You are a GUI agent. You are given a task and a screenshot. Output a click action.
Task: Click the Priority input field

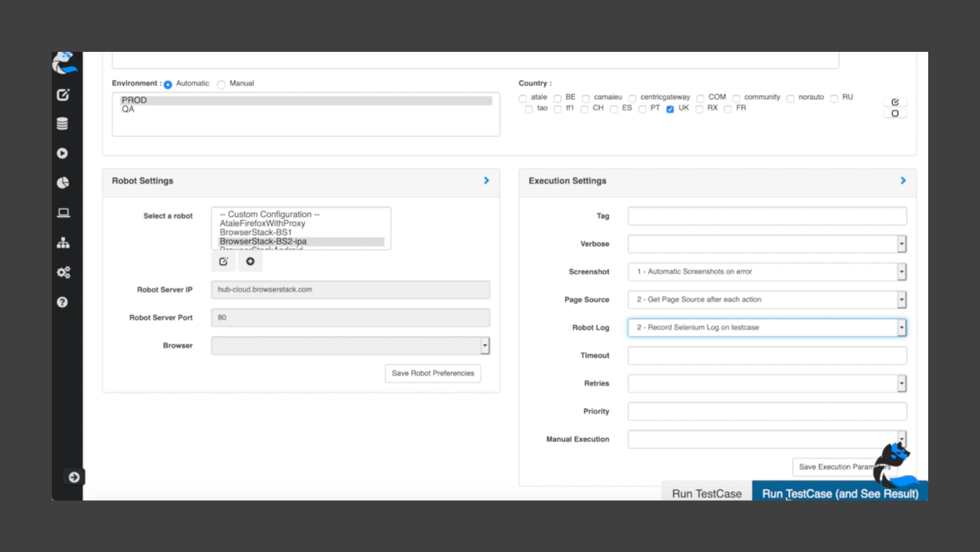point(767,411)
